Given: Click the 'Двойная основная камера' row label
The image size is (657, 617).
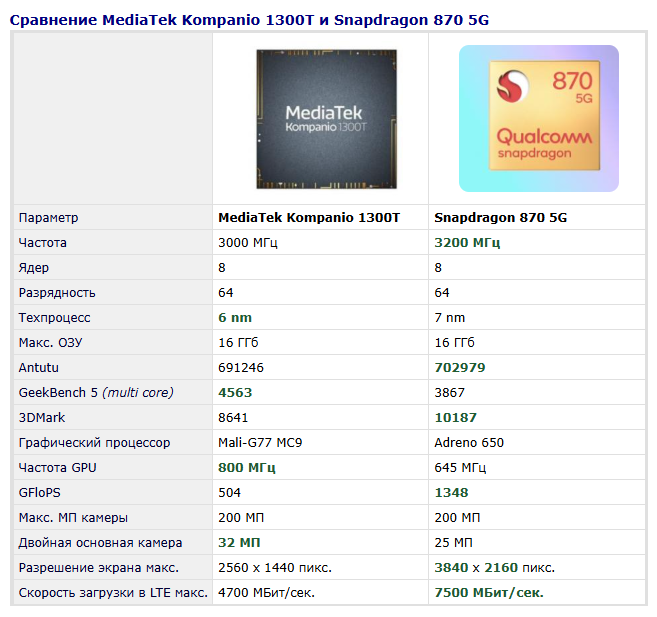Looking at the screenshot, I should click(100, 543).
